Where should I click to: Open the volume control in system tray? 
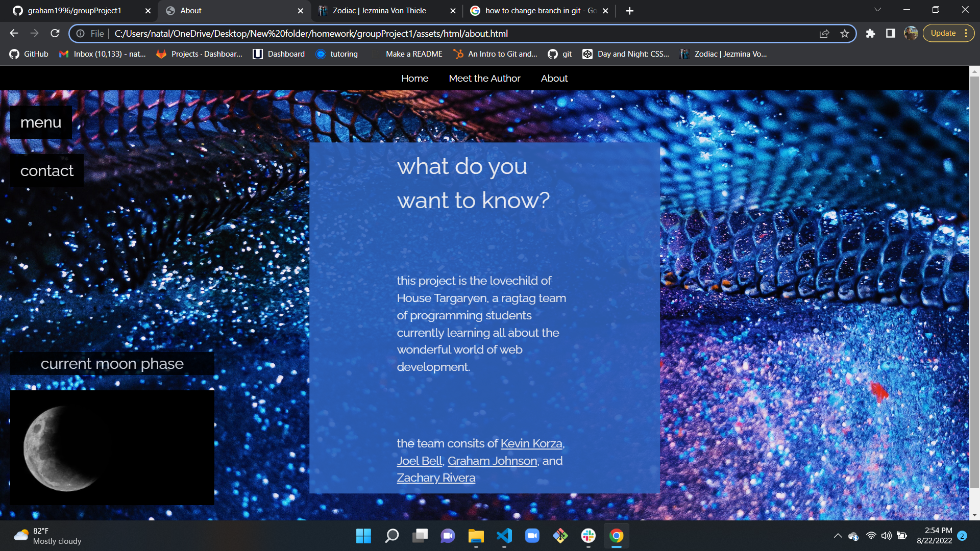887,536
